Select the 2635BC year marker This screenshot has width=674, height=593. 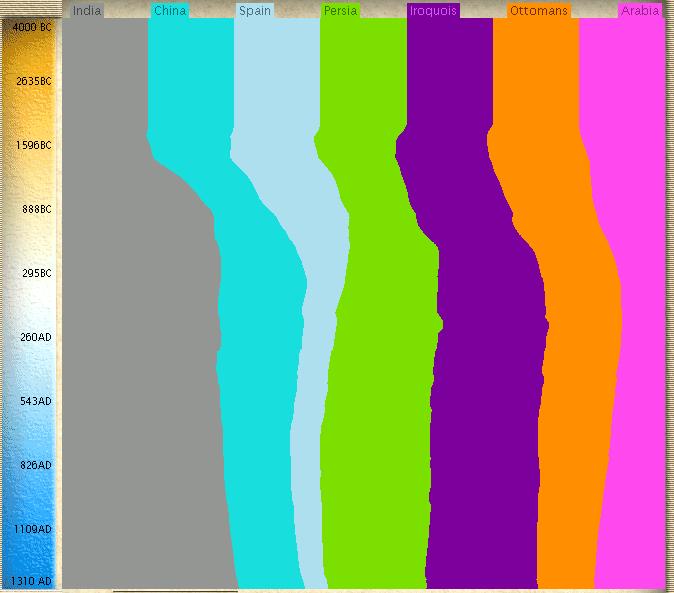coord(32,81)
